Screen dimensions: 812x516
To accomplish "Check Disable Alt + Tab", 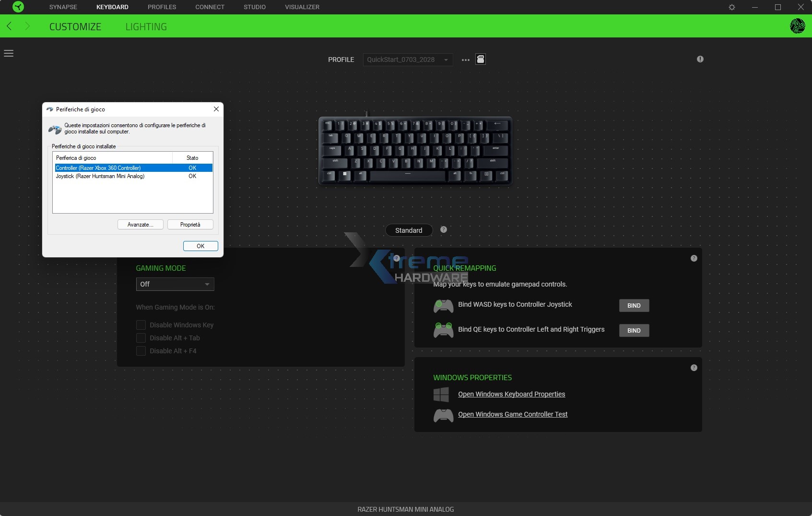I will (141, 338).
